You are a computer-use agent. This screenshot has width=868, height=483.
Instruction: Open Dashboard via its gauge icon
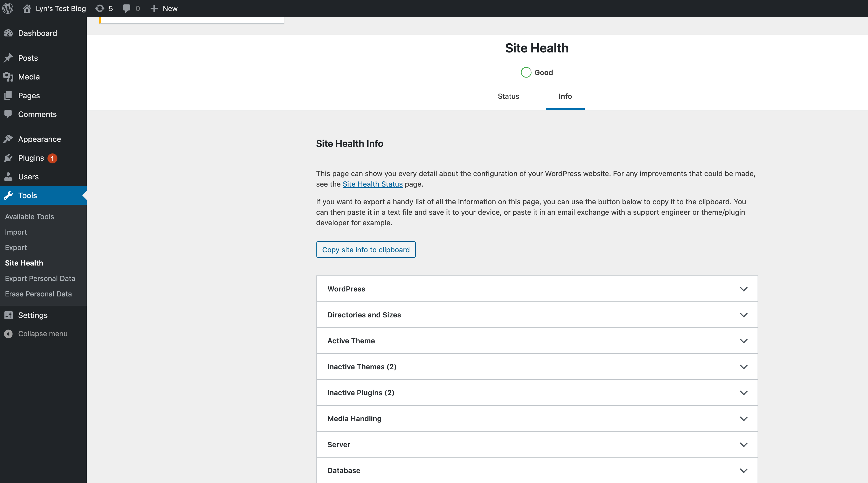9,33
